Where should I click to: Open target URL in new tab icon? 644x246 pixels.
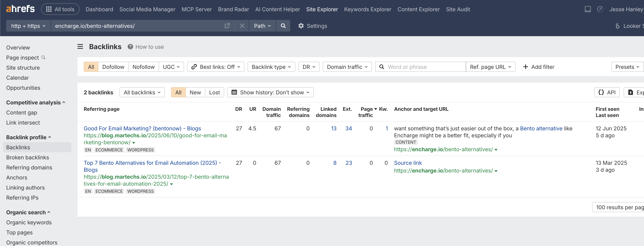point(227,26)
